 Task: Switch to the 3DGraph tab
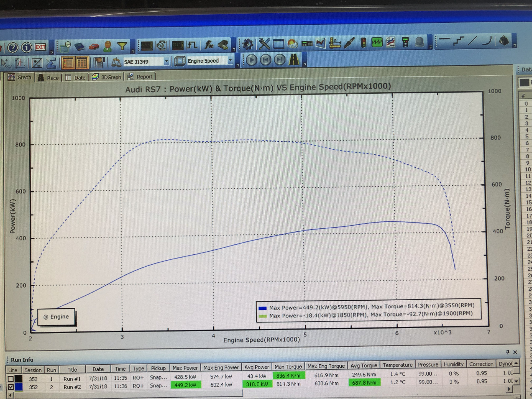[107, 77]
